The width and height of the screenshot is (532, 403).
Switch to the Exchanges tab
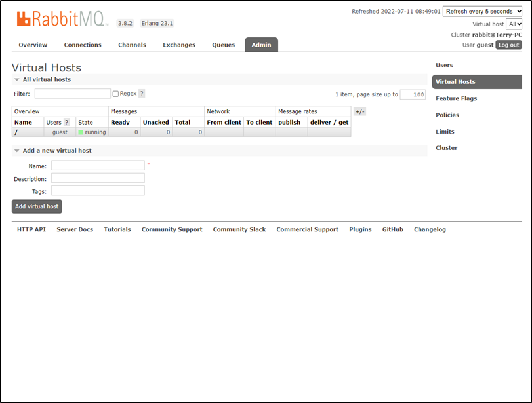[x=179, y=45]
